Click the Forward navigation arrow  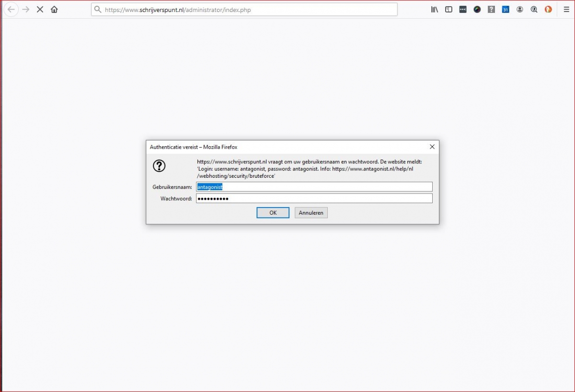tap(26, 10)
